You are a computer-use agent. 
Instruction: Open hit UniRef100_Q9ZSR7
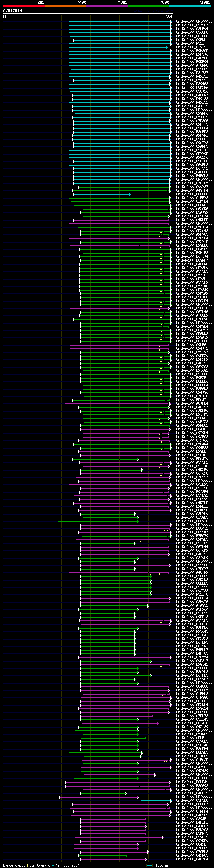tap(192, 25)
